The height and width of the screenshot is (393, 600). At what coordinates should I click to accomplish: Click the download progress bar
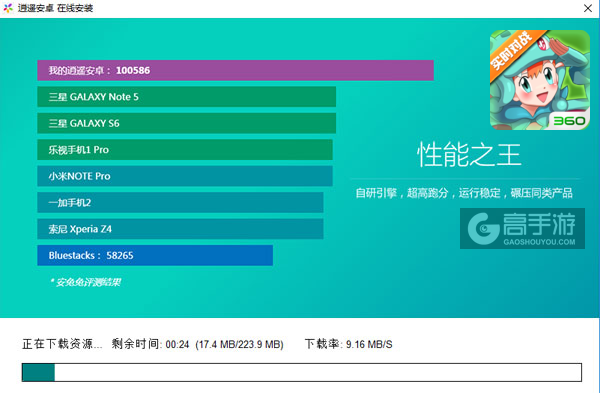tap(302, 372)
